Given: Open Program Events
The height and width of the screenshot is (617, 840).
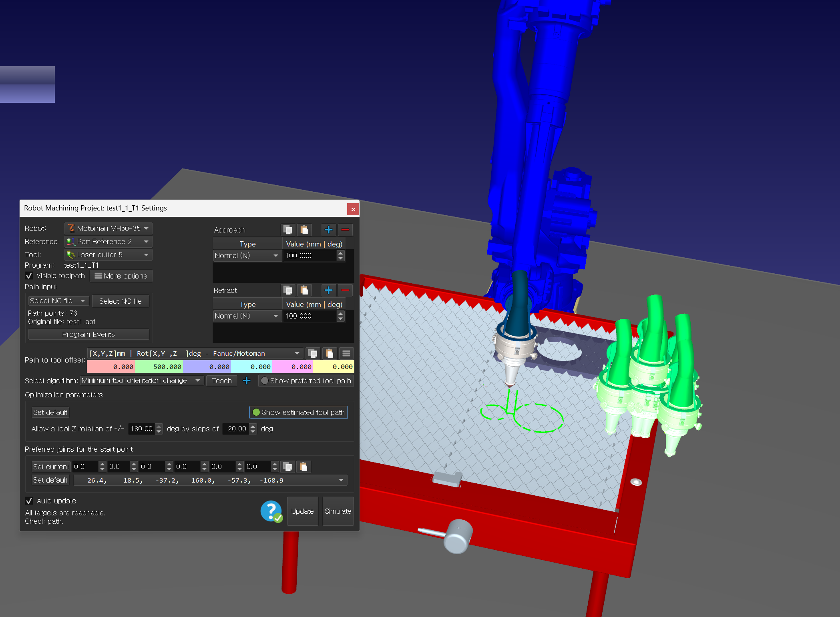Looking at the screenshot, I should point(88,335).
